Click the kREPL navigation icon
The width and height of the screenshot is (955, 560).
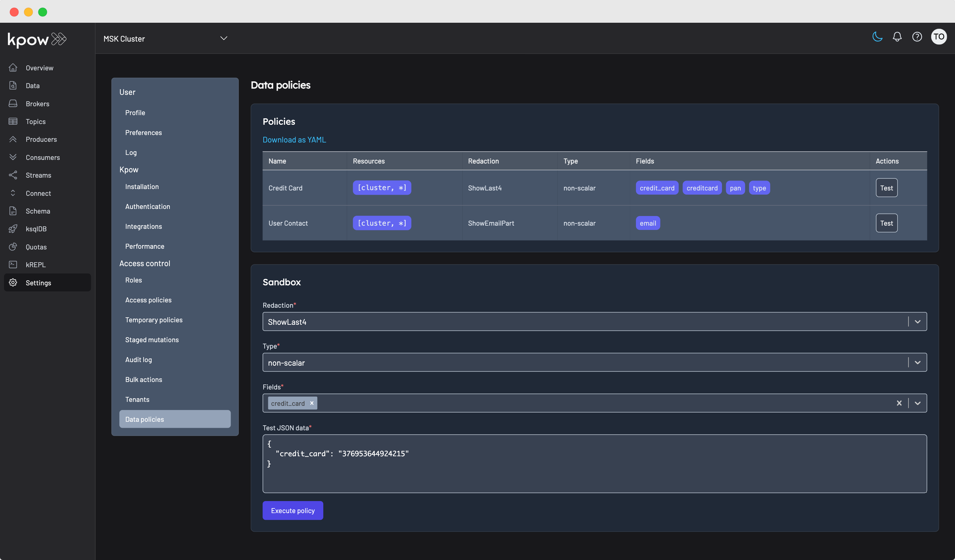tap(13, 265)
